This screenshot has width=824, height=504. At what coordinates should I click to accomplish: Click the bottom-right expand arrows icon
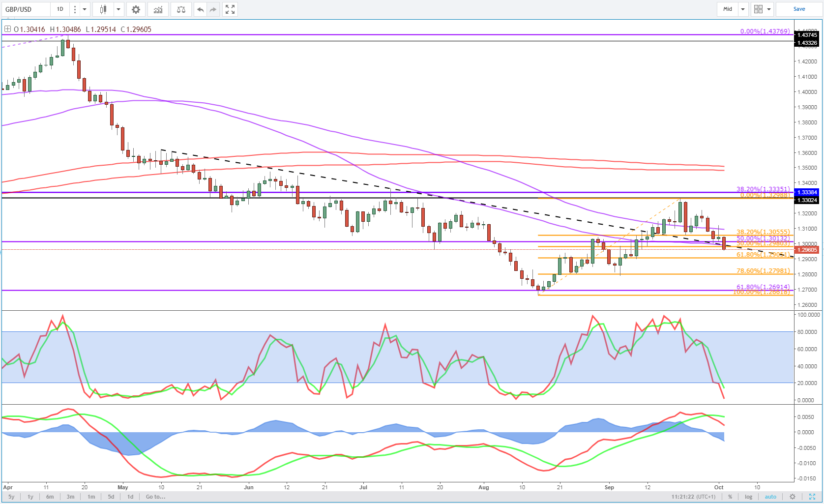point(812,497)
